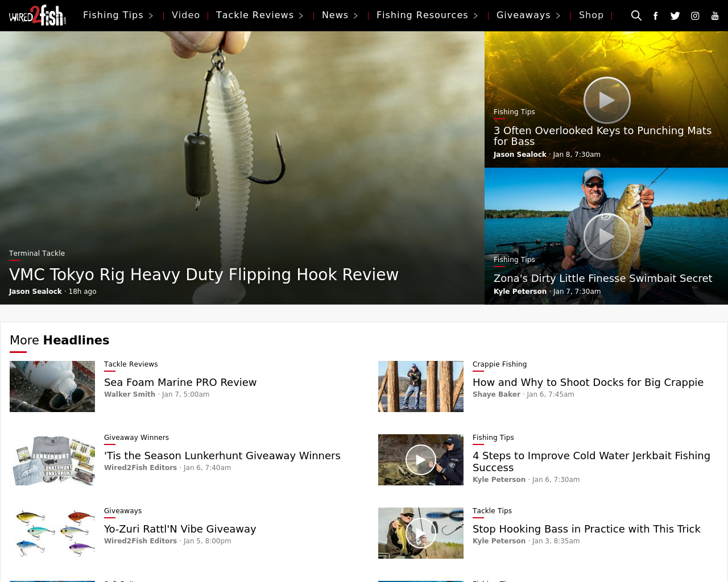Go to the Video section

point(185,15)
